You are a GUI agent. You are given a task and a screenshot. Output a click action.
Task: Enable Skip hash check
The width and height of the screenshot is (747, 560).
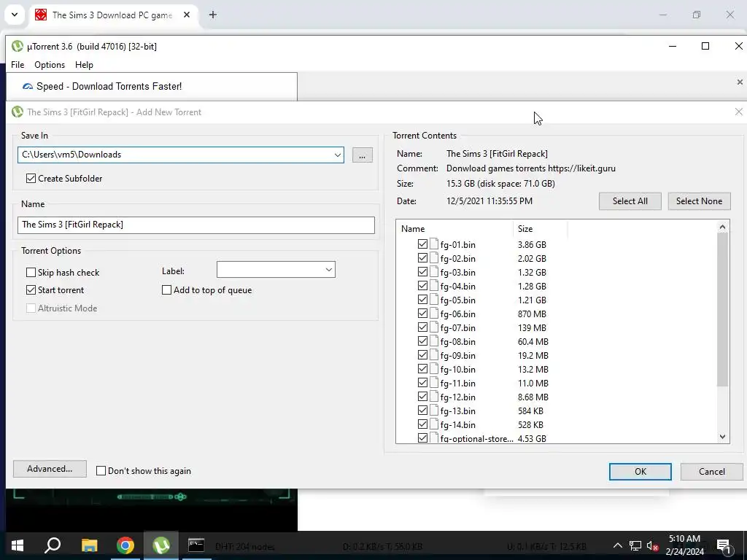pos(31,273)
